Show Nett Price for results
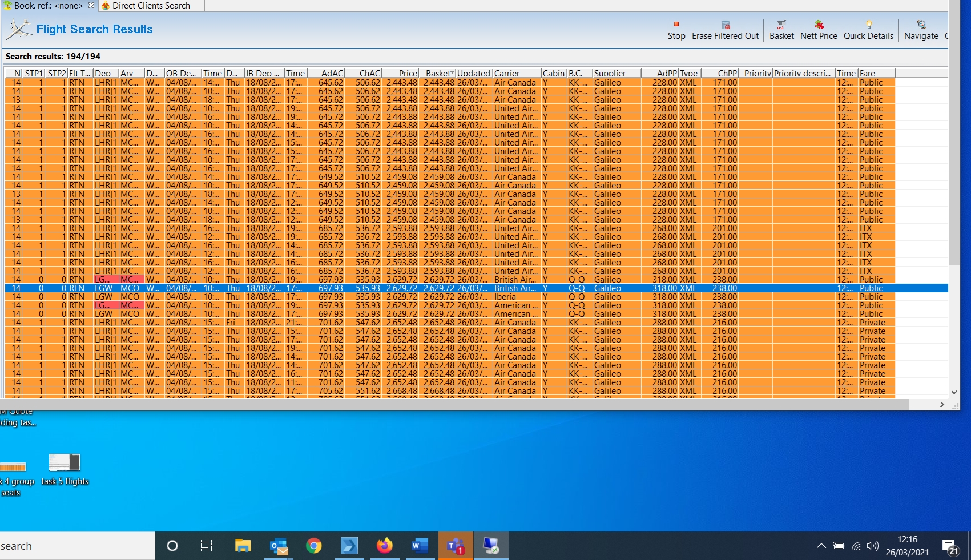 819,30
